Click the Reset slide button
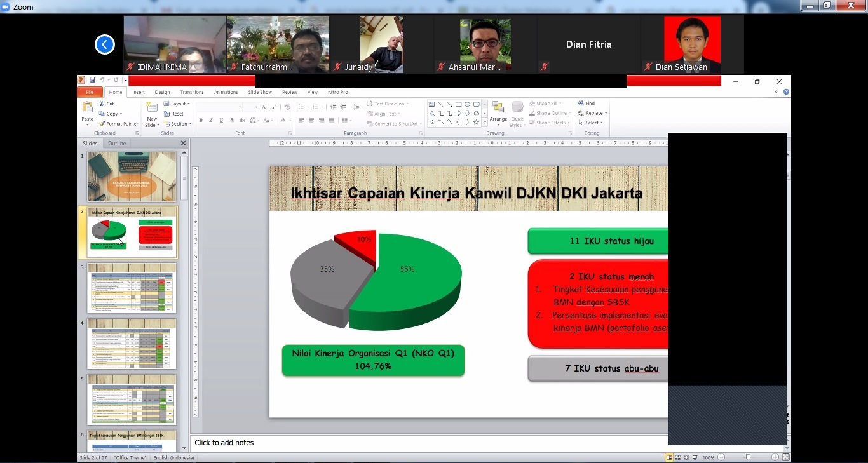The height and width of the screenshot is (463, 868). 173,114
